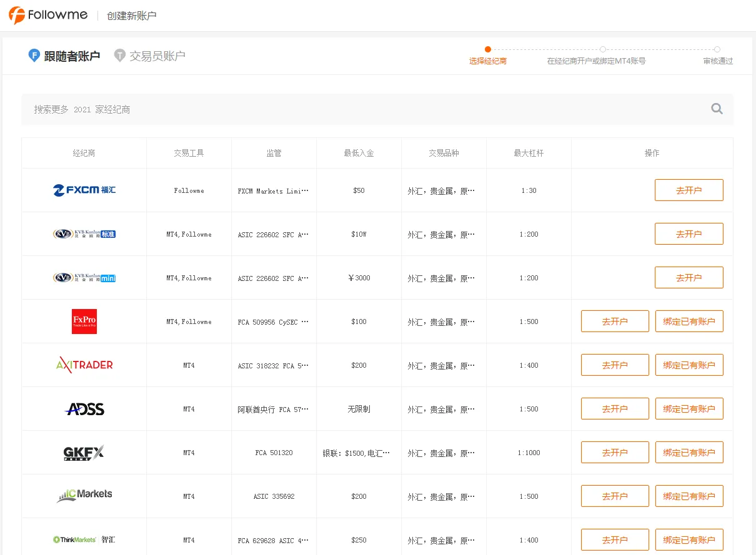
Task: Click 绑定已有账户 in ThinkMarkets row
Action: [x=689, y=540]
